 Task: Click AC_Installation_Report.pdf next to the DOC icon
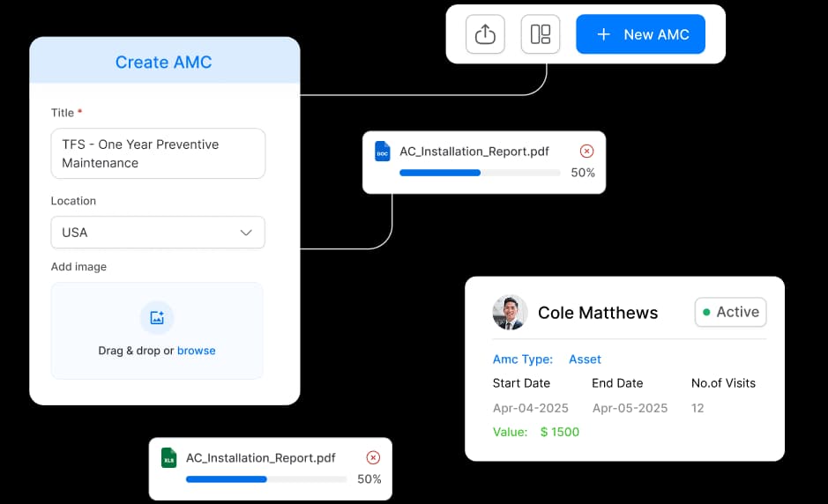pyautogui.click(x=474, y=152)
